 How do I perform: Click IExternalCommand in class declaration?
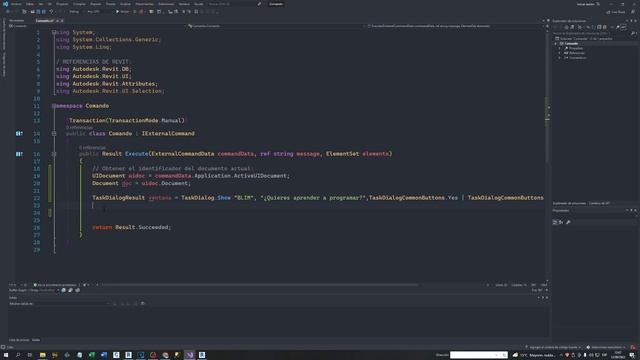pos(168,133)
